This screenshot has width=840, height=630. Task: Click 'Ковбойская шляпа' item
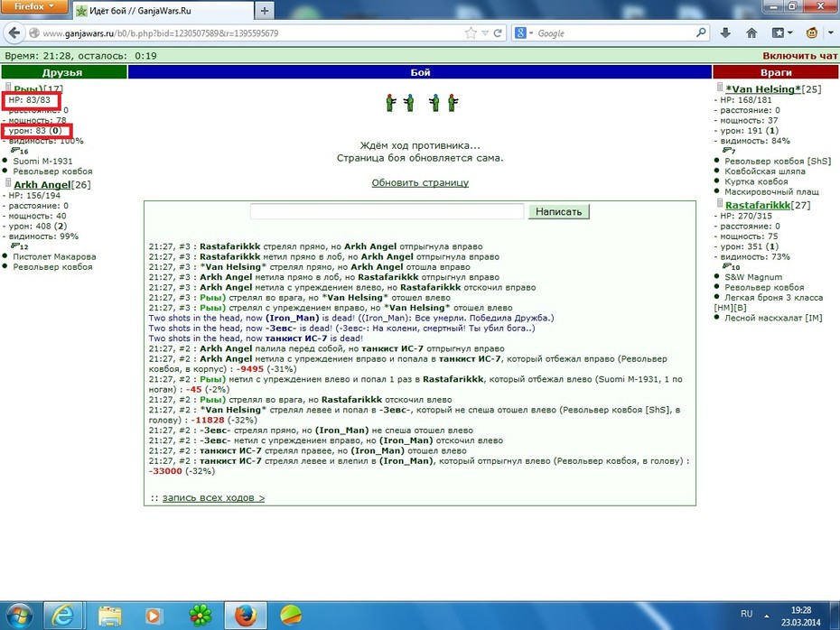[764, 171]
